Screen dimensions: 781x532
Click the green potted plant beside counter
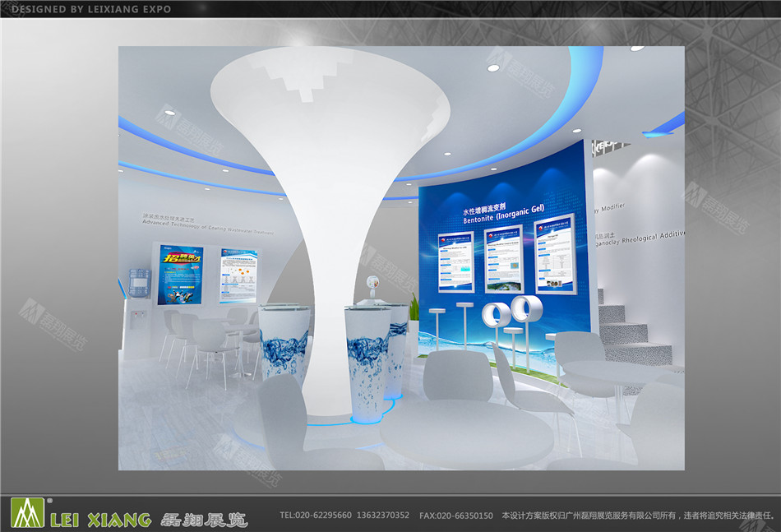pyautogui.click(x=414, y=308)
